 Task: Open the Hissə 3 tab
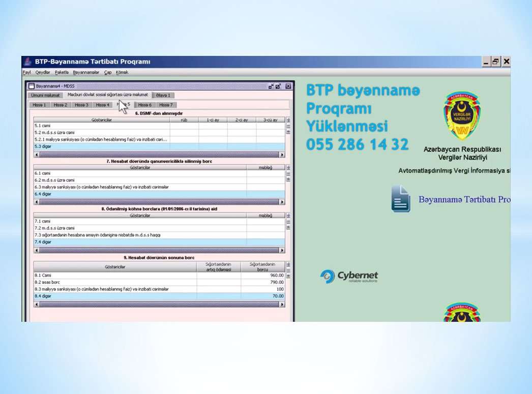point(81,105)
